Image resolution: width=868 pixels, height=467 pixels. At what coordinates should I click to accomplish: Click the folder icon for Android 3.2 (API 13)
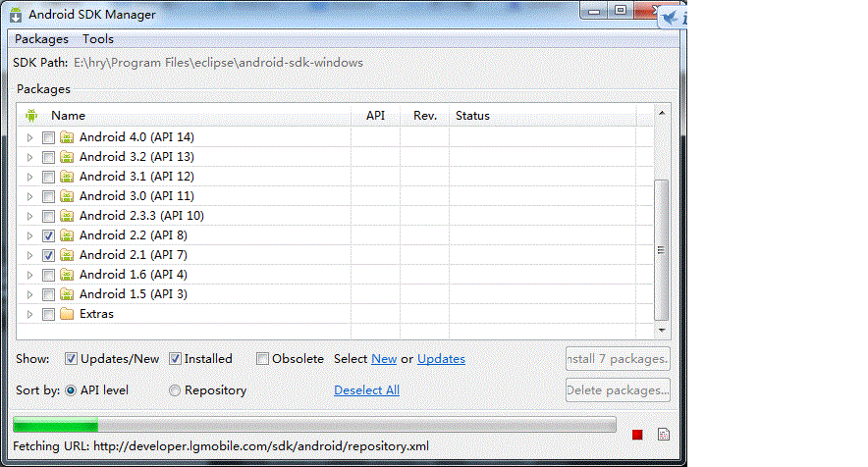click(x=67, y=157)
